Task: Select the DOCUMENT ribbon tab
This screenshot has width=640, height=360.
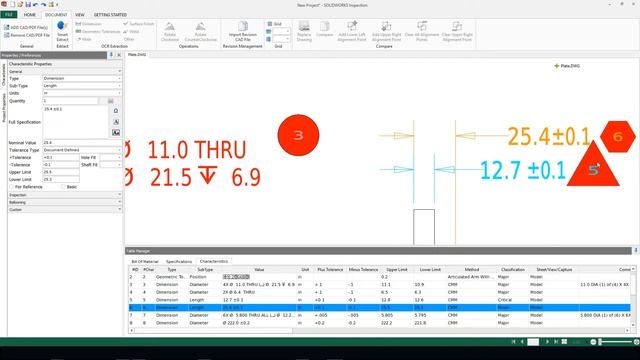Action: click(x=56, y=15)
